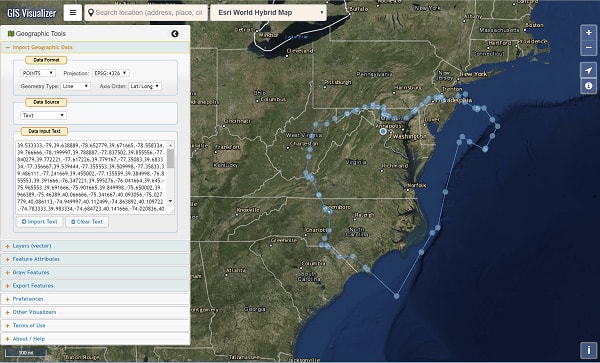Click the Projection: label
Image resolution: width=600 pixels, height=363 pixels.
pyautogui.click(x=76, y=73)
